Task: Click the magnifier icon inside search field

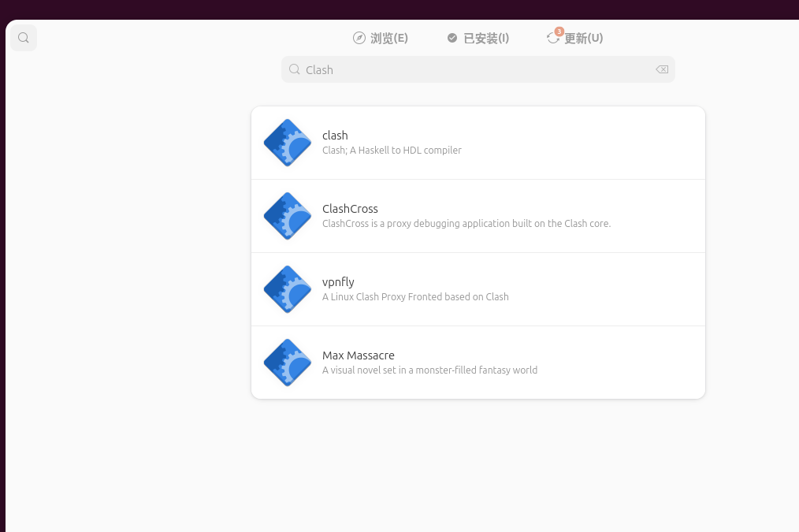Action: pos(295,69)
